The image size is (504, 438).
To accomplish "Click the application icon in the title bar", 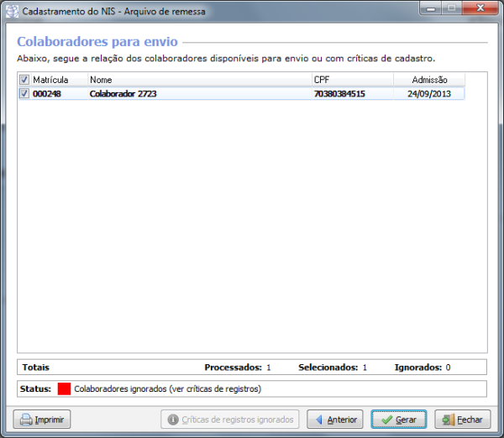I will pos(13,12).
